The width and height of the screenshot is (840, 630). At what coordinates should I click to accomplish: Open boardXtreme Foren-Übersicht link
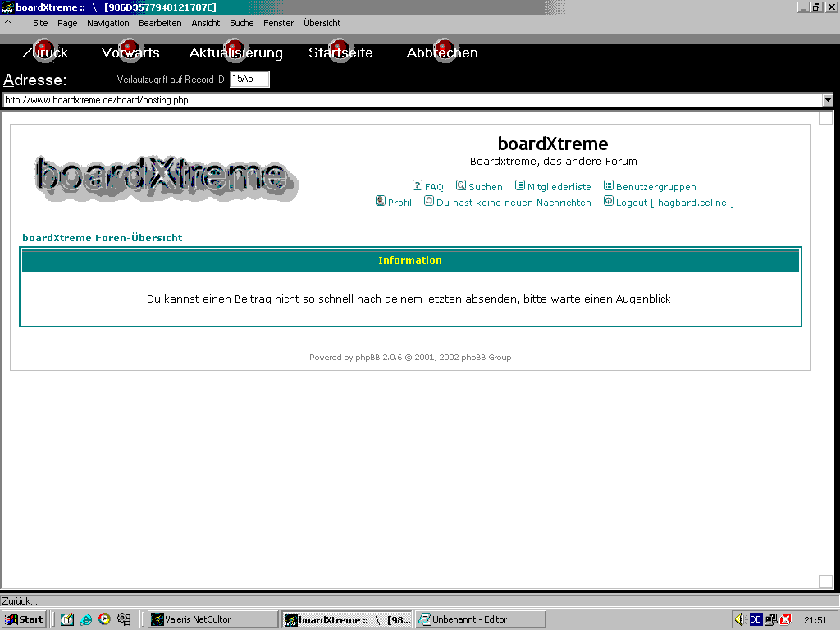click(103, 238)
